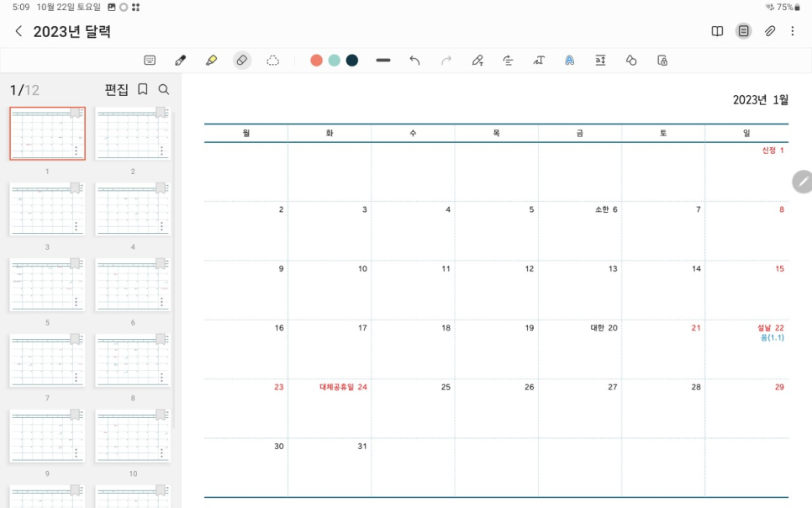Viewport: 812px width, 508px height.
Task: Toggle the page list panel icon
Action: point(743,31)
